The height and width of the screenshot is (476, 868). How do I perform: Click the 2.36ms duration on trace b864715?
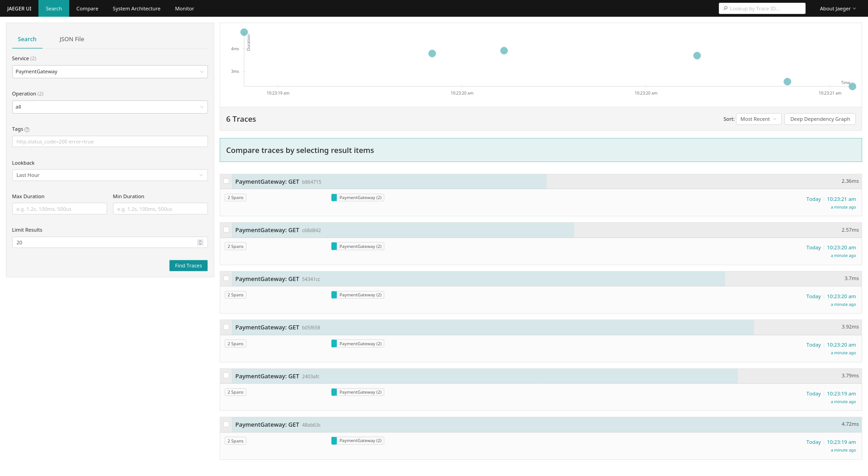850,181
